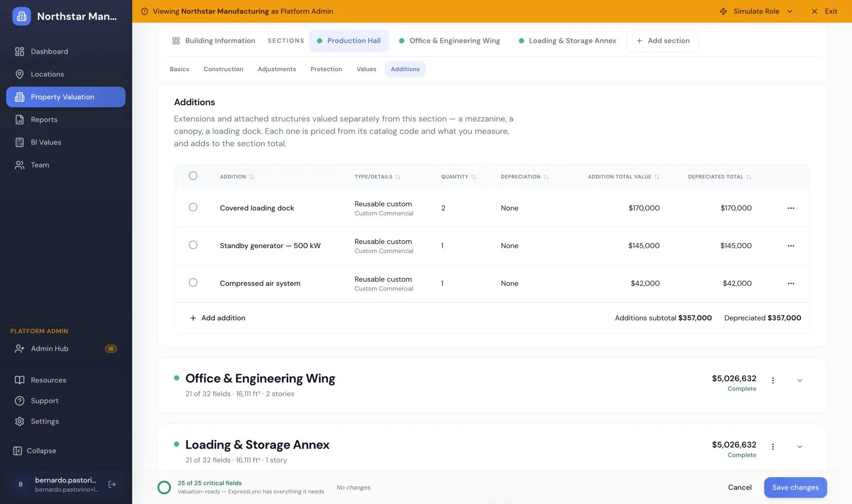Screen dimensions: 852x504
Task: Open the Simulate Role dropdown
Action: pyautogui.click(x=756, y=11)
